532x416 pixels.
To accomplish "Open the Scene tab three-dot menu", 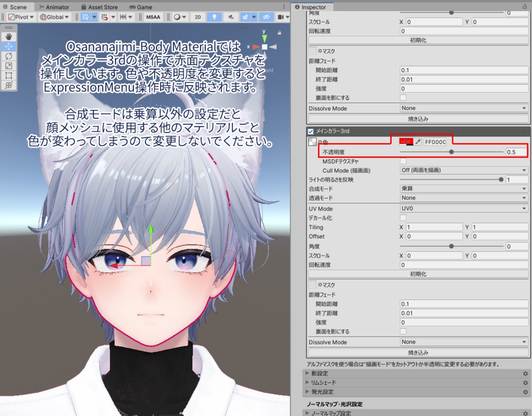I will (284, 7).
